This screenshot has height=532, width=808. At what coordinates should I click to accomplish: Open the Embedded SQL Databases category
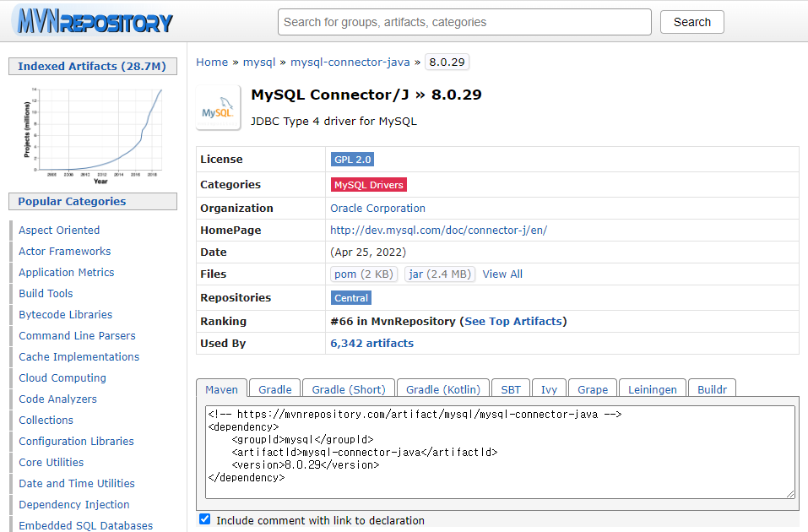(x=85, y=526)
